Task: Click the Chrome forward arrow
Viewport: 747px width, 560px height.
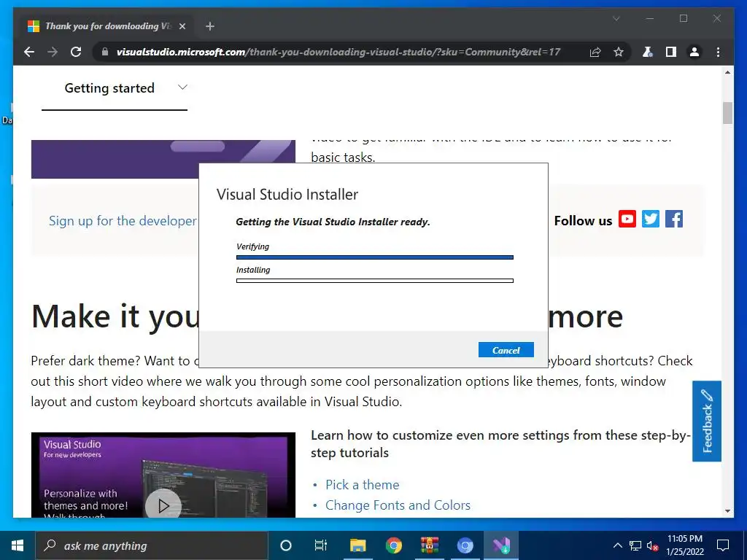Action: [x=53, y=52]
